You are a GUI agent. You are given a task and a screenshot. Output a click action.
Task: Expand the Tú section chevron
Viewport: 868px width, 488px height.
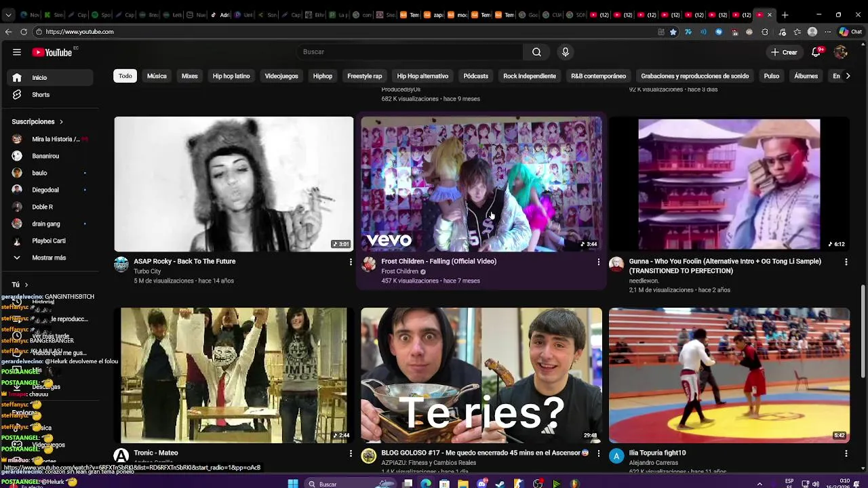click(26, 285)
